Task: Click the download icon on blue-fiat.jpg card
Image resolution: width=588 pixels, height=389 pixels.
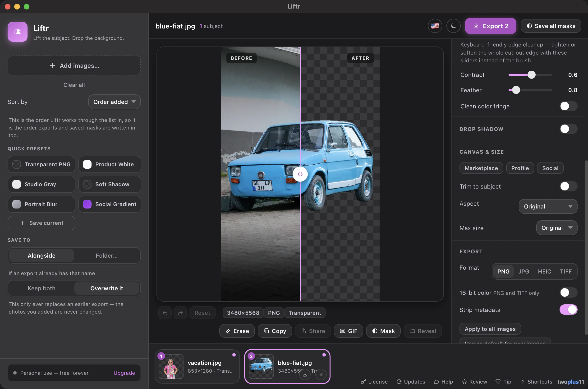Action: coord(305,375)
